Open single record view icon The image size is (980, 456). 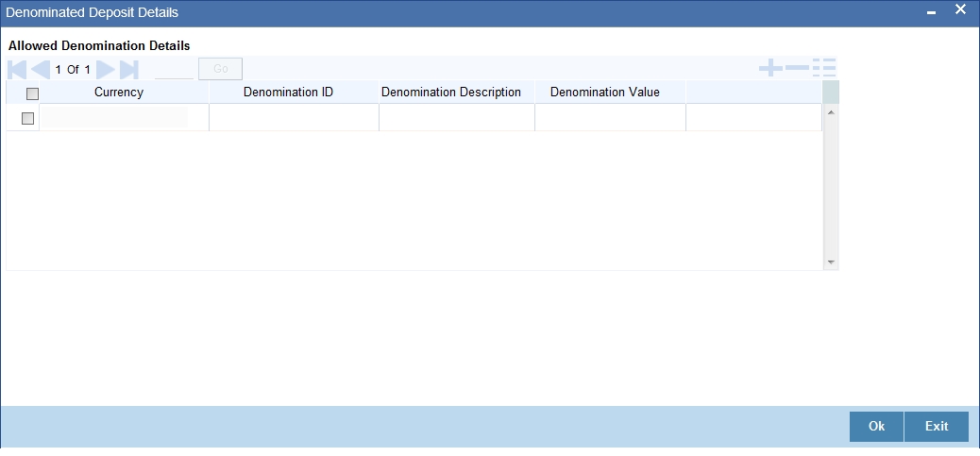point(824,67)
